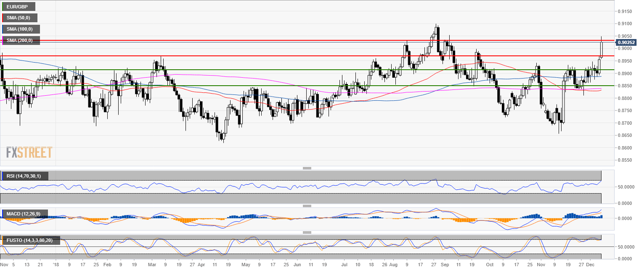This screenshot has height=270, width=644.
Task: Click the '18 year label on time axis
Action: click(56, 265)
